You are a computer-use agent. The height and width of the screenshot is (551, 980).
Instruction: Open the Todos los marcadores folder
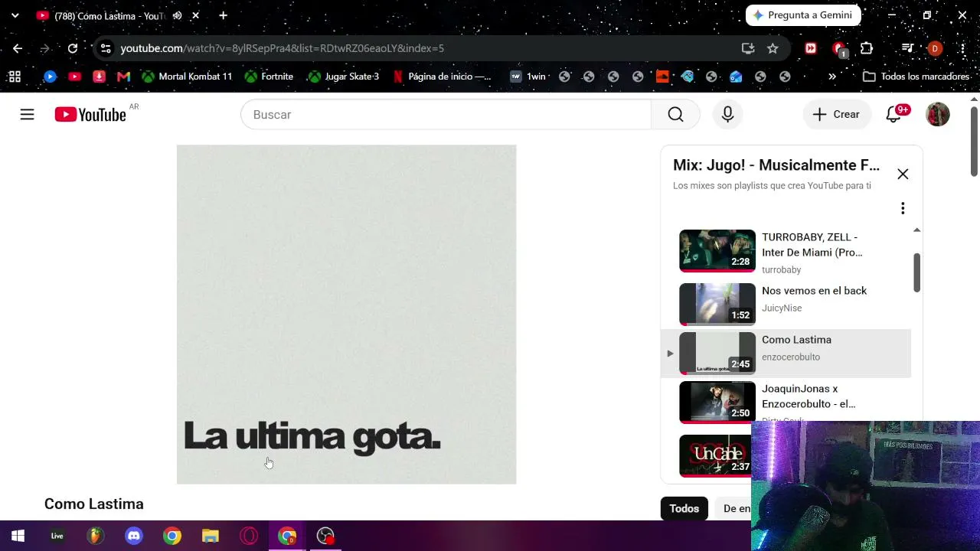tap(916, 77)
